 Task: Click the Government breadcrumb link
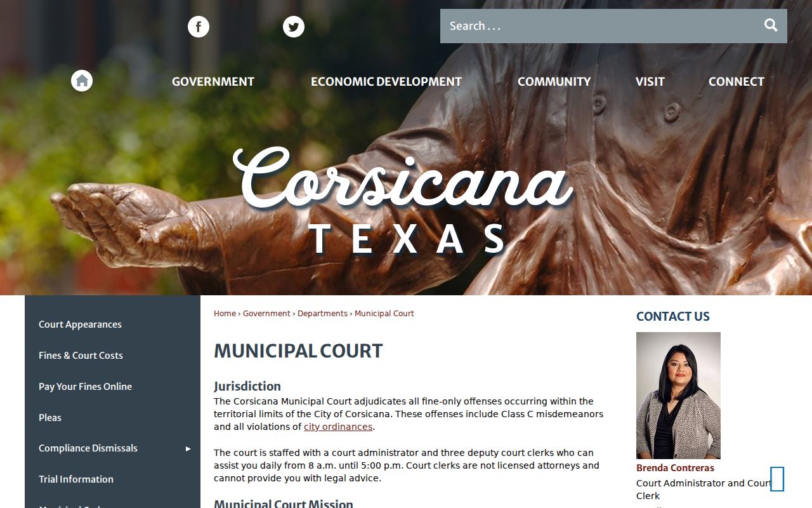click(266, 314)
